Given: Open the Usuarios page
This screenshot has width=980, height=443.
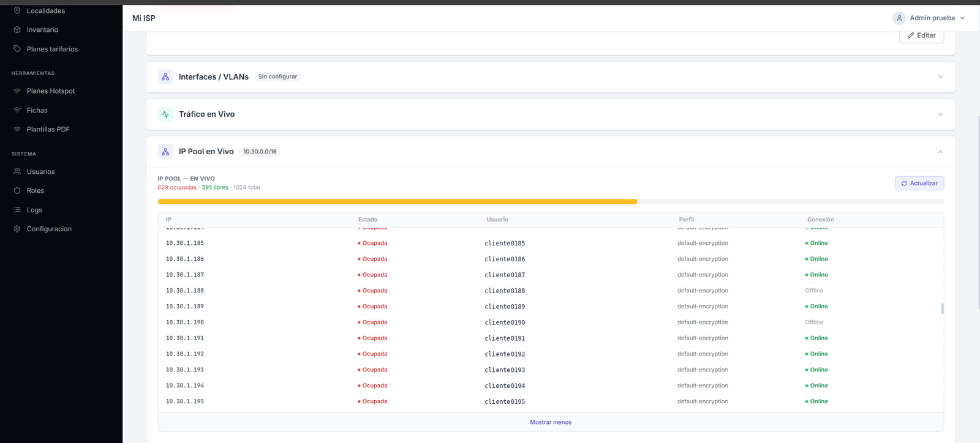Looking at the screenshot, I should pyautogui.click(x=40, y=171).
